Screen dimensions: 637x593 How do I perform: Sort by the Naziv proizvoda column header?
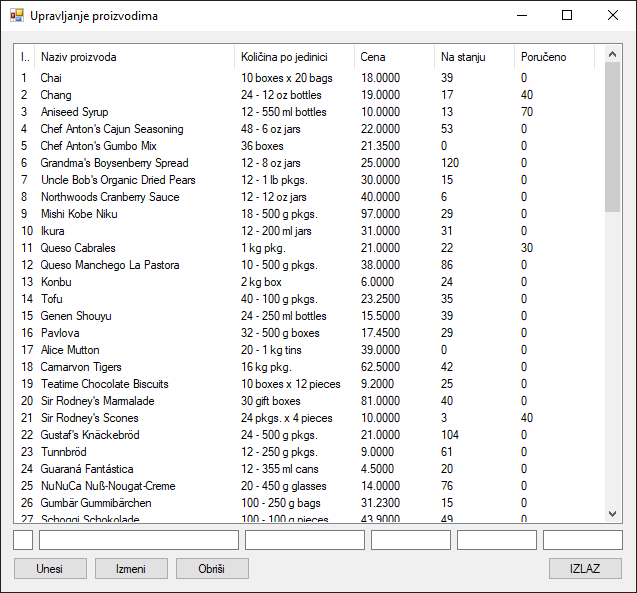point(135,57)
